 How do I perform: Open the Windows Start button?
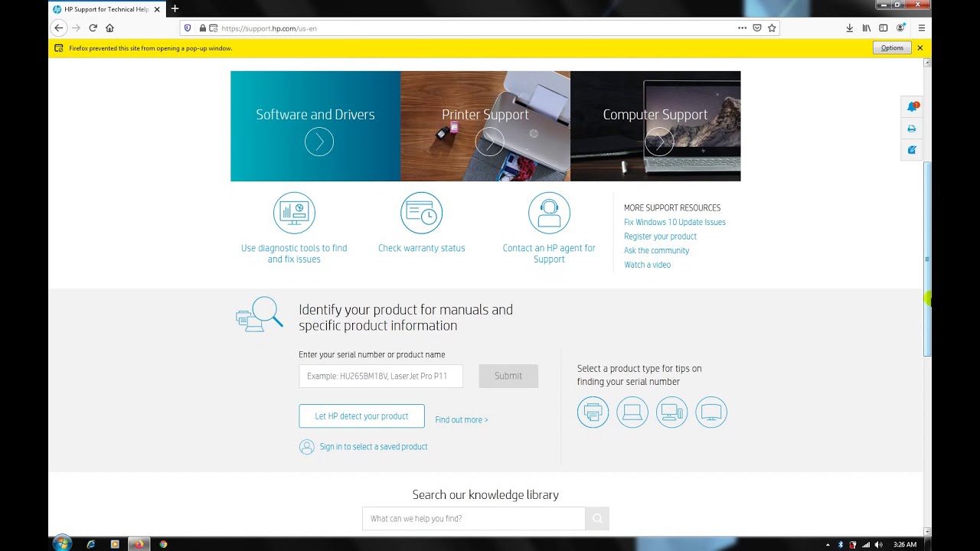coord(61,544)
